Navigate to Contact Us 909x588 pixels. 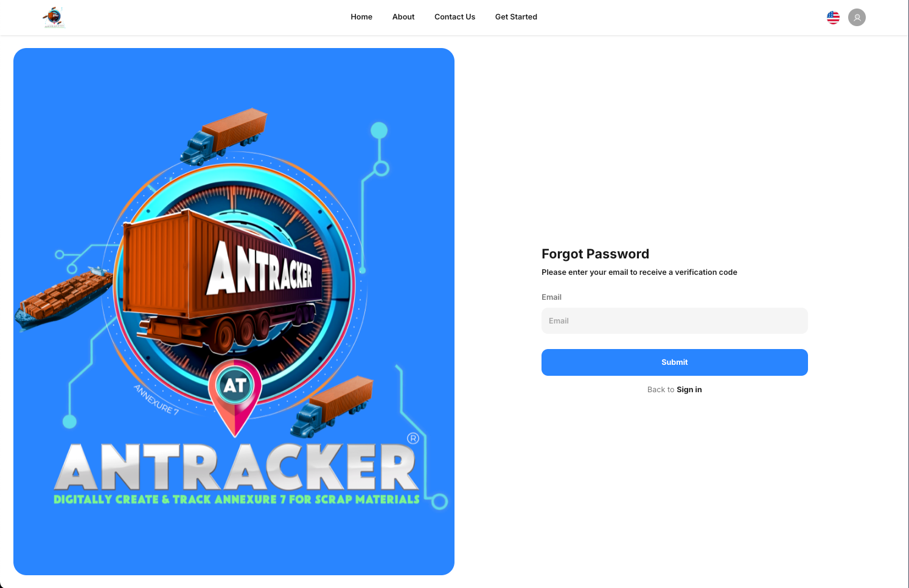click(x=454, y=17)
